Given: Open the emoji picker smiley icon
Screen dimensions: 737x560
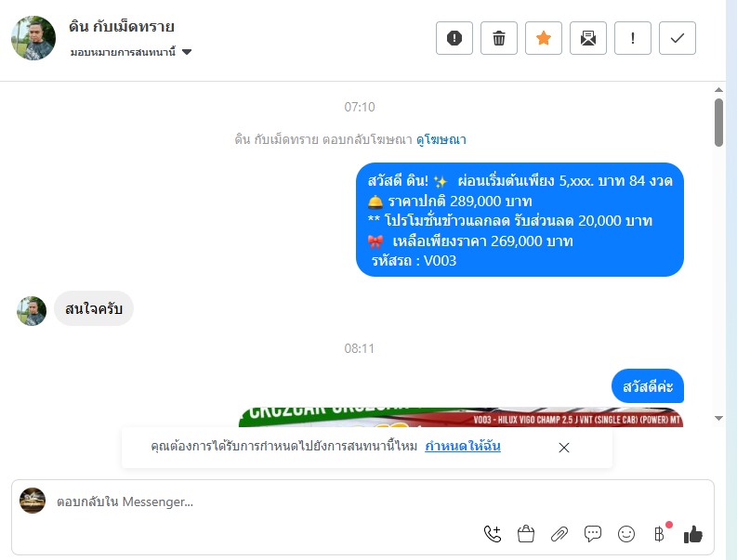Looking at the screenshot, I should pyautogui.click(x=626, y=534).
